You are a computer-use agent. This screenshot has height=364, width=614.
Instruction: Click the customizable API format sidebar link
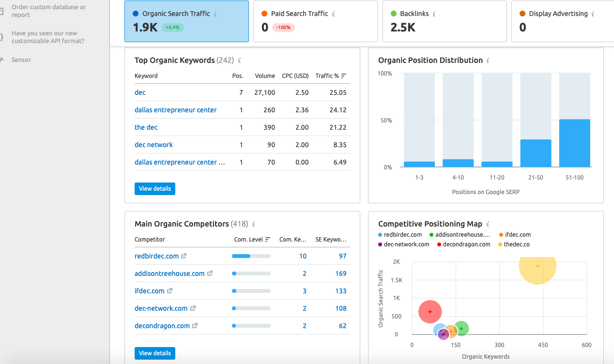(x=47, y=37)
